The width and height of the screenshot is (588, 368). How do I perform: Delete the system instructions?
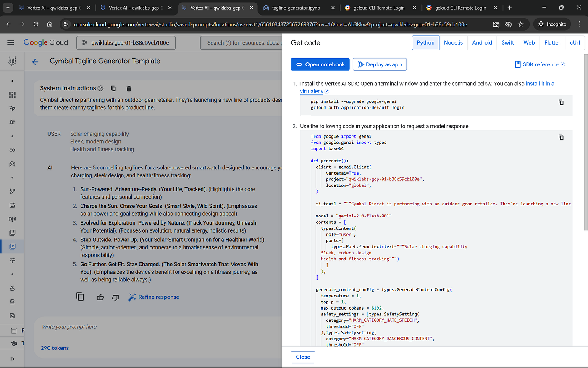point(129,88)
